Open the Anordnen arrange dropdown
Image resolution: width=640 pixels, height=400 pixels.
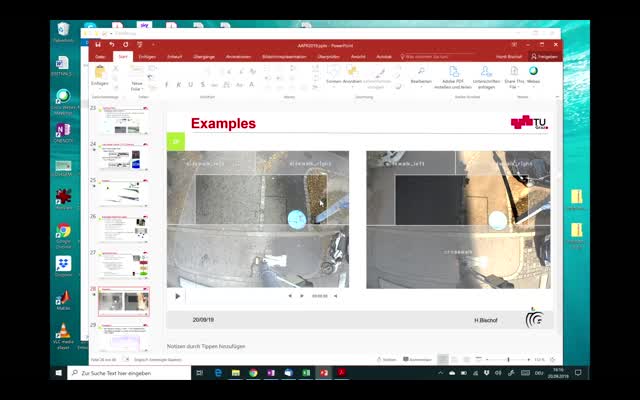(x=352, y=76)
